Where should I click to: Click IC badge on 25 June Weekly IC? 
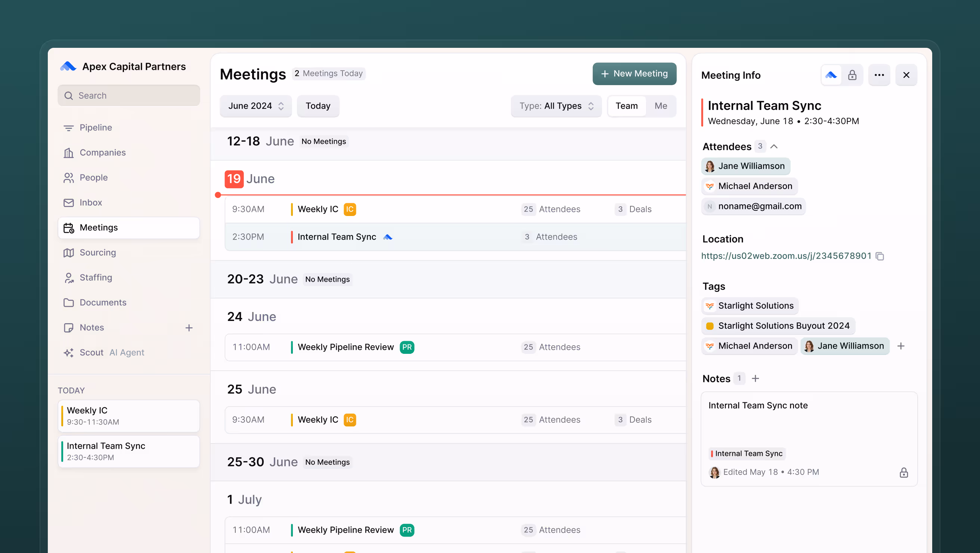point(350,420)
